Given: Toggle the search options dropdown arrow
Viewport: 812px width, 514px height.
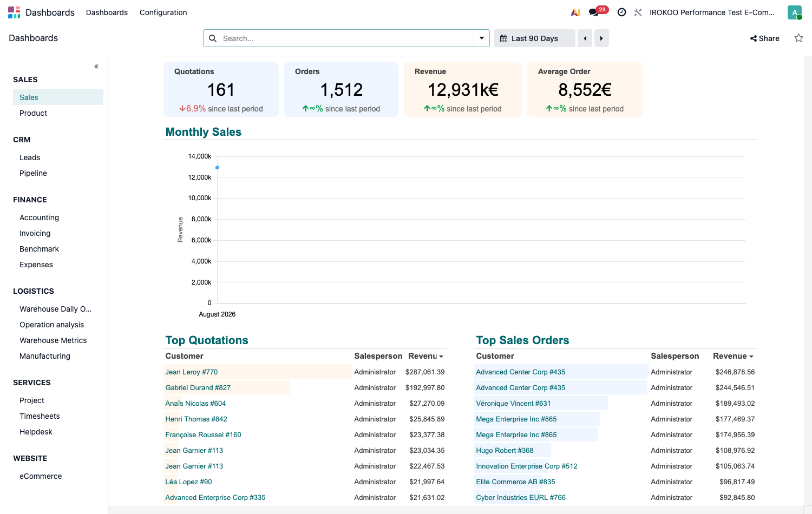Looking at the screenshot, I should tap(482, 38).
